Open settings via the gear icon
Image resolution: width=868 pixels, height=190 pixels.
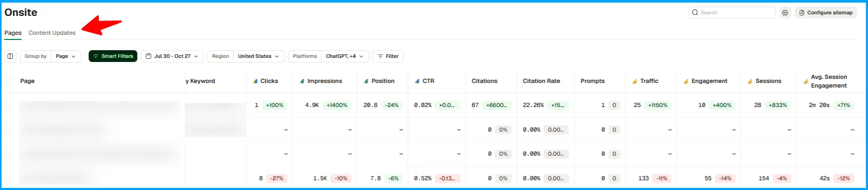click(x=785, y=12)
